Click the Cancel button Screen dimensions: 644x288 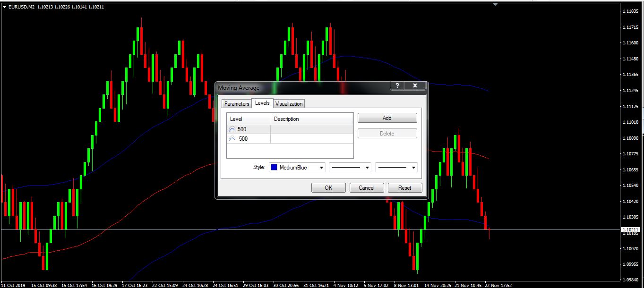click(x=367, y=188)
